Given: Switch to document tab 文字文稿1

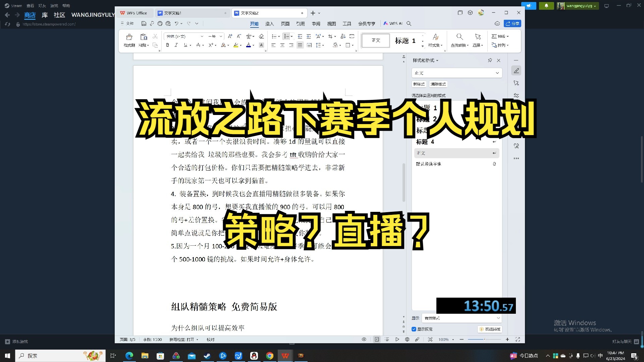Looking at the screenshot, I should pos(192,13).
